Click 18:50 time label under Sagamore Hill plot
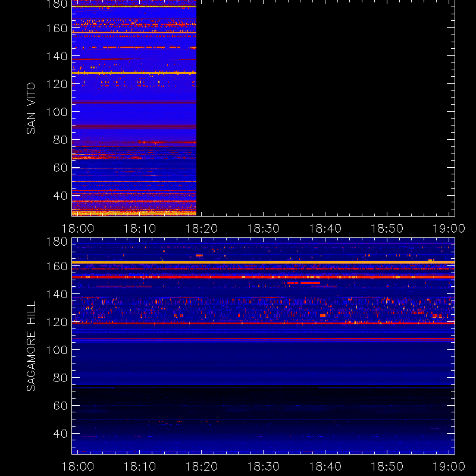The image size is (476, 476). coord(387,466)
